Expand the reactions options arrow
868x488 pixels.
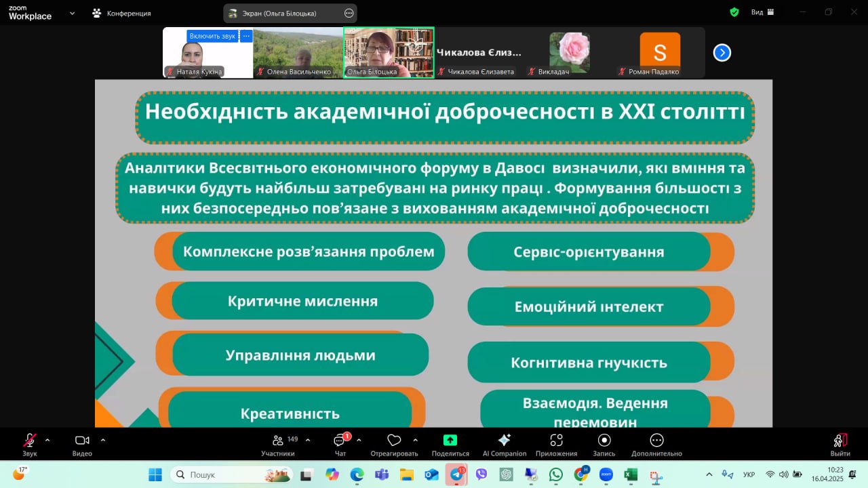415,440
